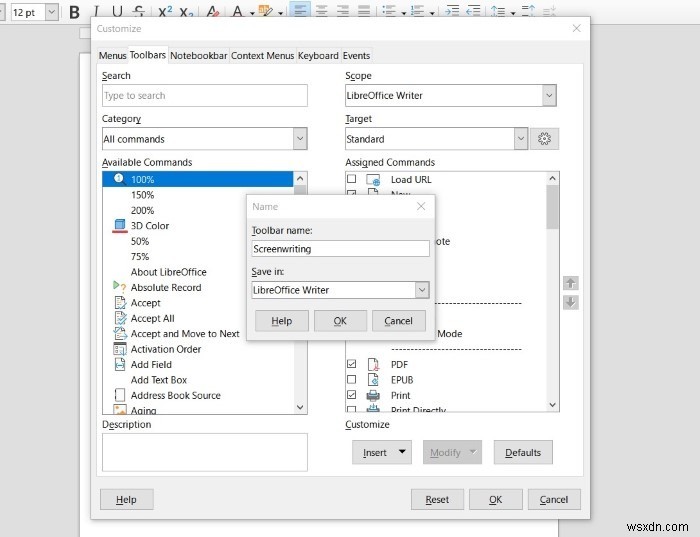Center text horizontally in Writer toolbar
700x537 pixels.
point(321,11)
